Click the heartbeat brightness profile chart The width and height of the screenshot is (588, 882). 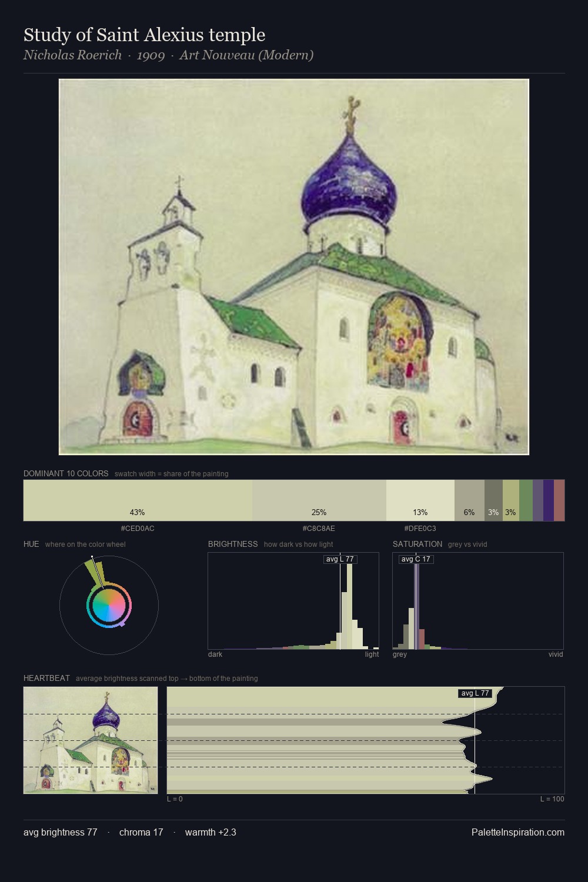click(366, 740)
